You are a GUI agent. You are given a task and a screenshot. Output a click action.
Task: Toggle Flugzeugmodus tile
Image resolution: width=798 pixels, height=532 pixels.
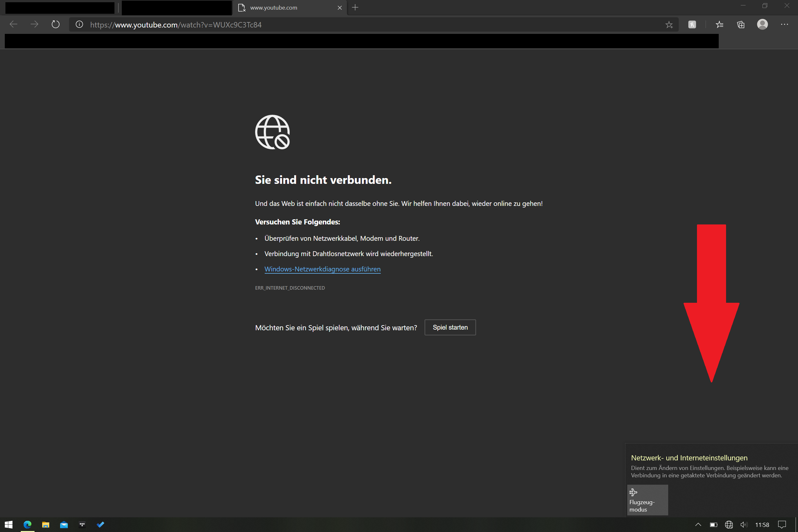tap(647, 500)
